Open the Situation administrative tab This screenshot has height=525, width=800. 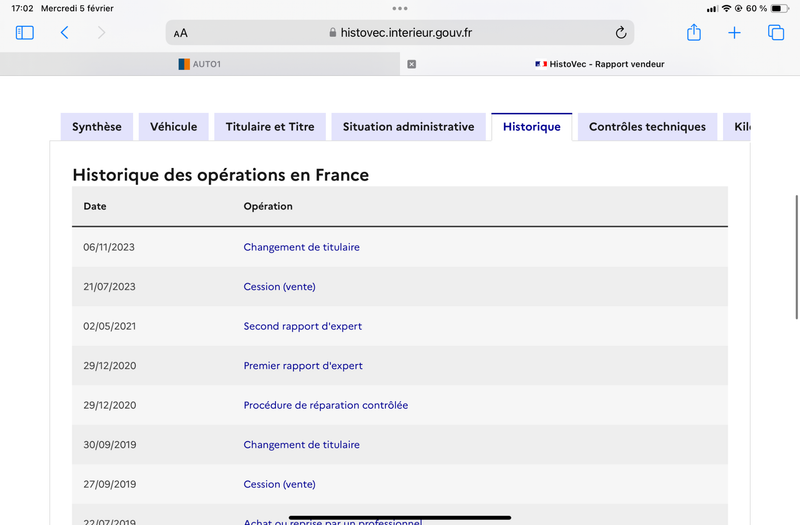(x=409, y=127)
